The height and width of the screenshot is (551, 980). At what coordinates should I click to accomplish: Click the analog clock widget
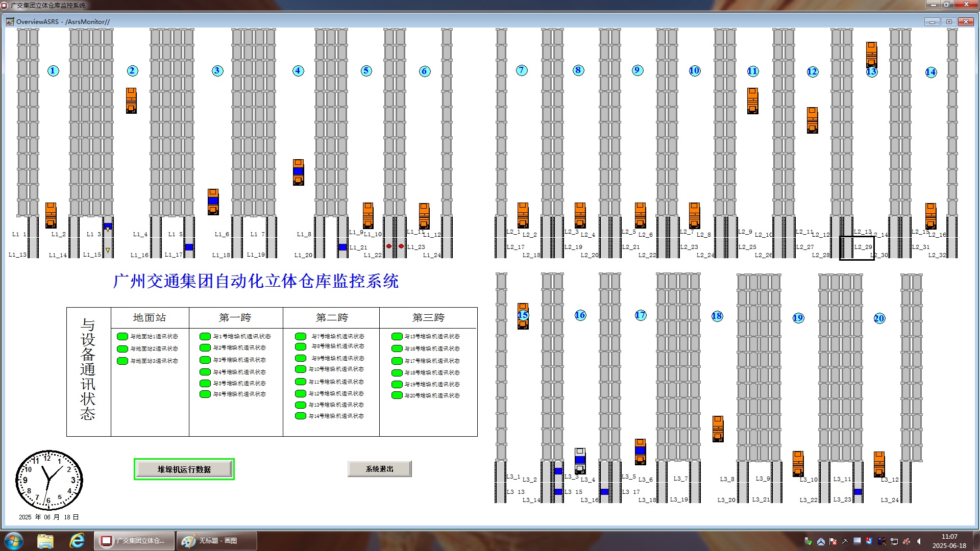pos(49,480)
